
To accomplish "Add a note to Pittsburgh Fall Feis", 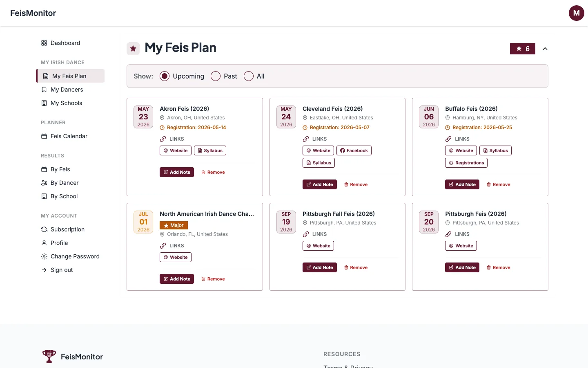I will pos(319,267).
